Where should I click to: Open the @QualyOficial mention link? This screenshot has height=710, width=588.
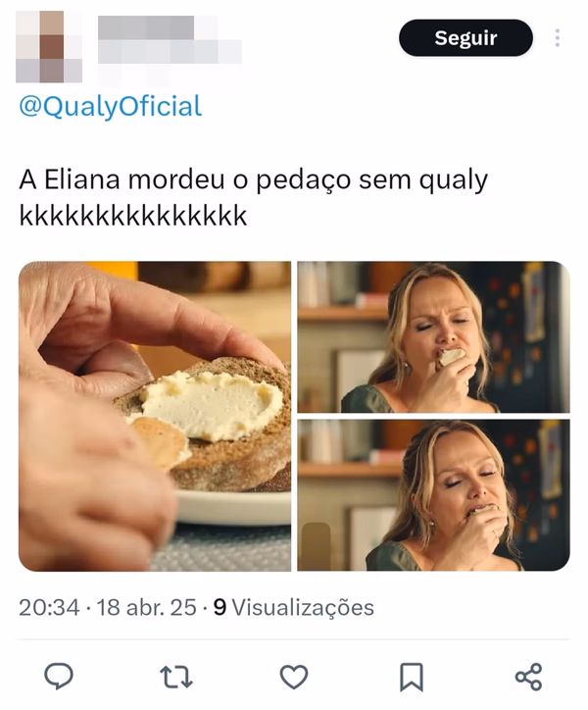pyautogui.click(x=111, y=107)
